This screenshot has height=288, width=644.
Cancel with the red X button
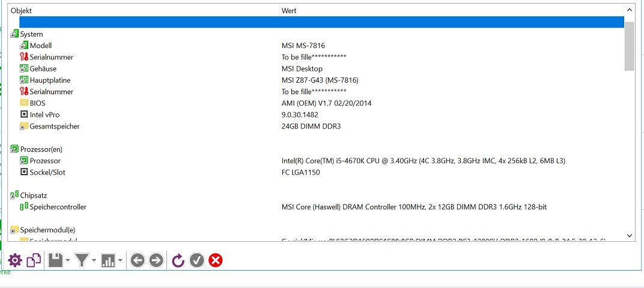click(216, 260)
